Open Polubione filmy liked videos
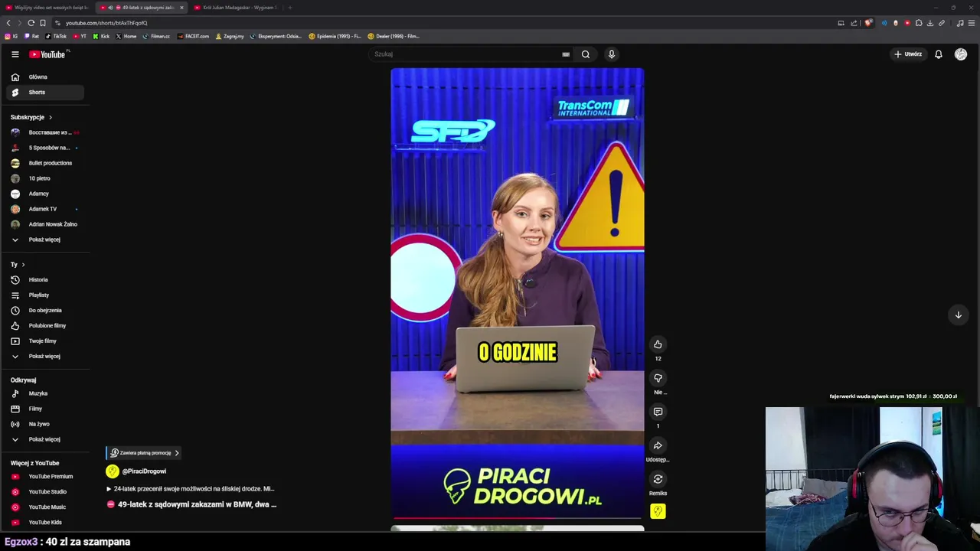This screenshot has width=980, height=551. [x=44, y=326]
